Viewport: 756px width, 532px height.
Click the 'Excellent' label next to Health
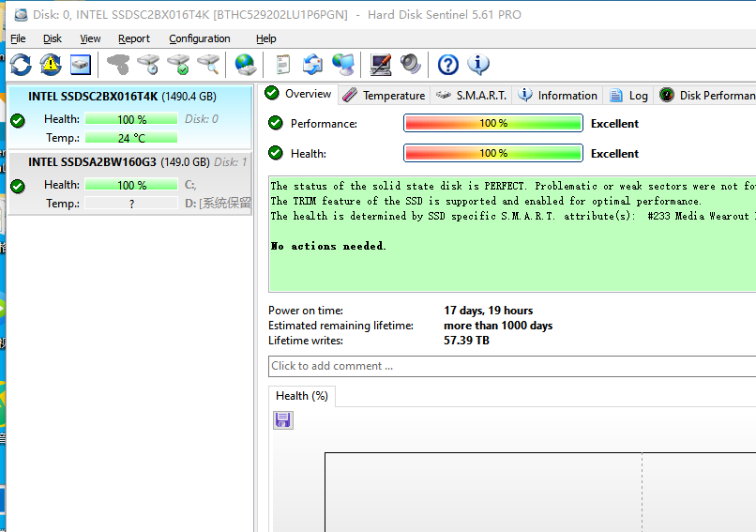(x=614, y=153)
